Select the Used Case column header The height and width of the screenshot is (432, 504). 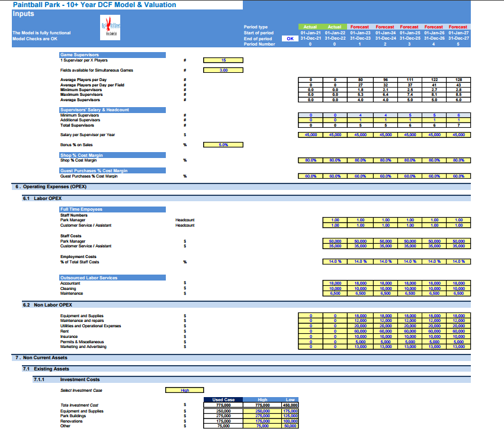(223, 399)
